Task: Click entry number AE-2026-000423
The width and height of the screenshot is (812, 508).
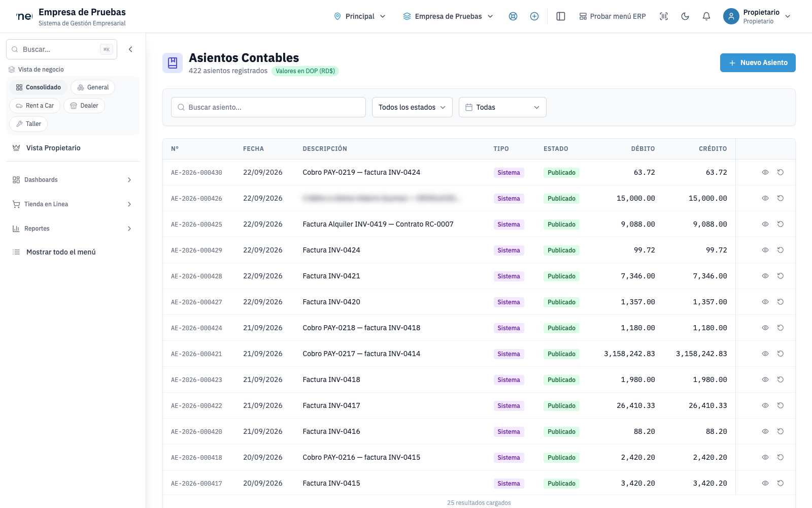Action: point(196,380)
